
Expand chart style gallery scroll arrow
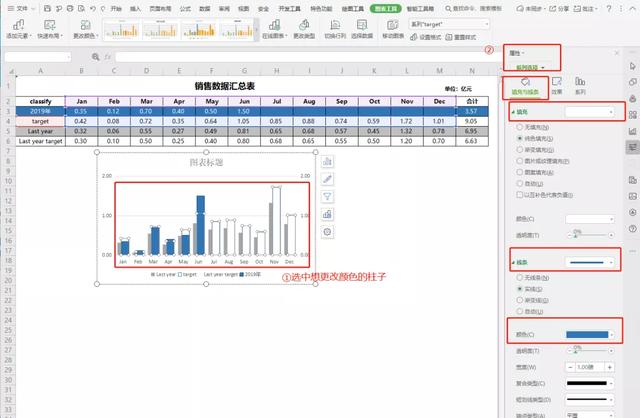[256, 30]
